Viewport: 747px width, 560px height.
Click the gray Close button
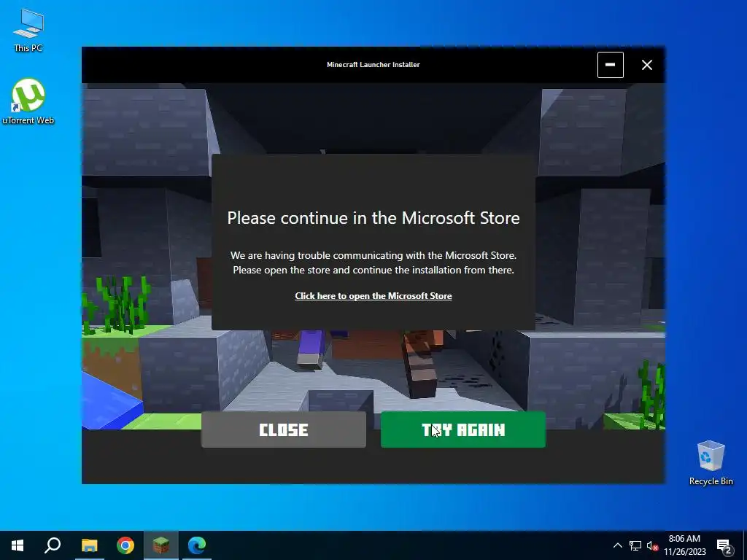tap(284, 429)
